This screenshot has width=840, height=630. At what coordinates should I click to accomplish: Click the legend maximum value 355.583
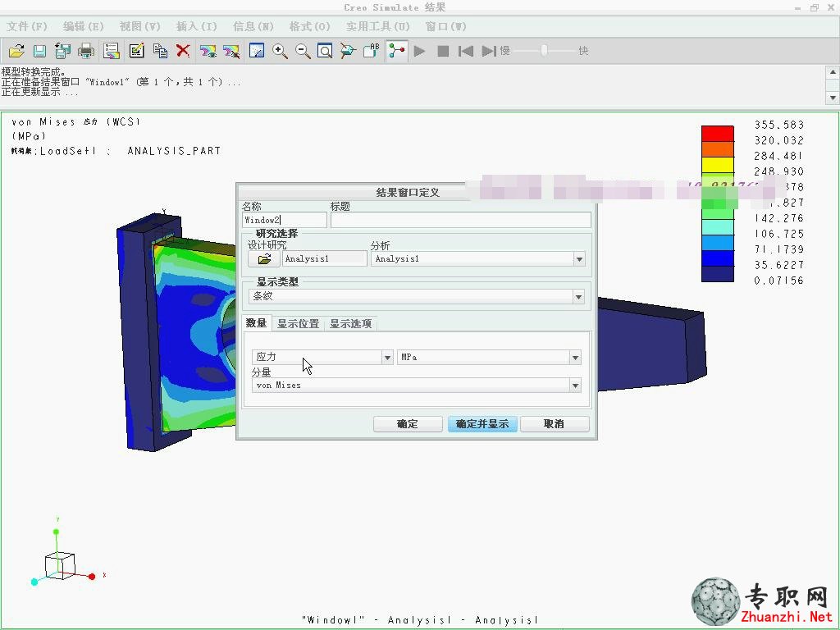point(779,125)
